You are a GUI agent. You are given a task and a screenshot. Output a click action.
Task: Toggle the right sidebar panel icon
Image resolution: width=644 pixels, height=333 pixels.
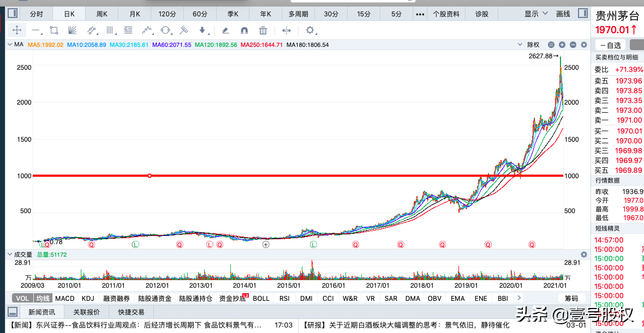(x=582, y=13)
